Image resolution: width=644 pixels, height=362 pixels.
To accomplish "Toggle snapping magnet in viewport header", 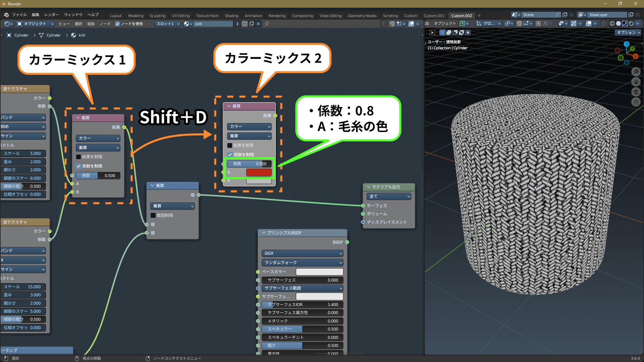I will coord(519,23).
